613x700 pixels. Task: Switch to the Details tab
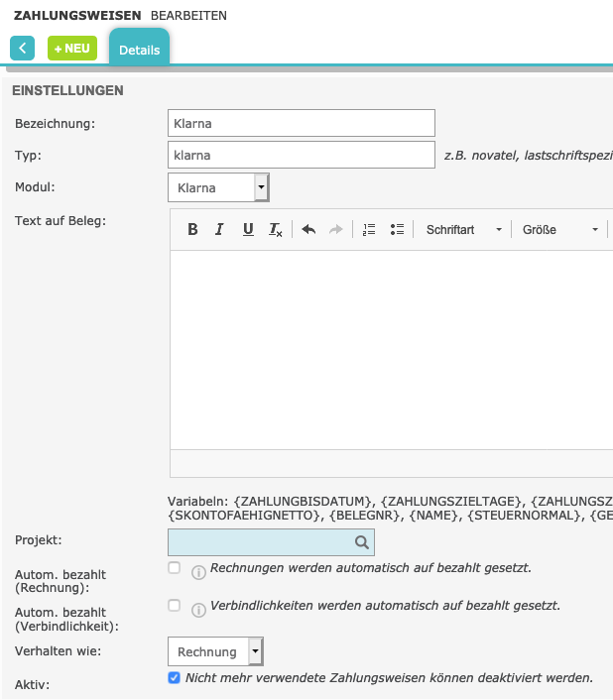(139, 50)
